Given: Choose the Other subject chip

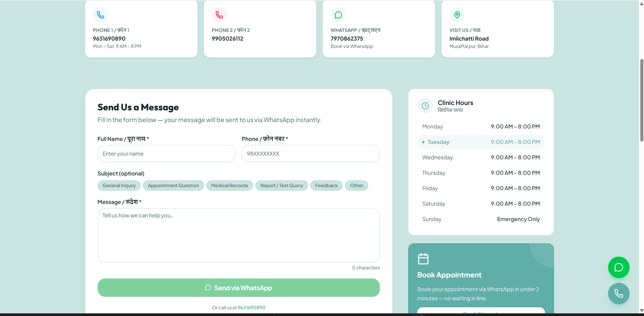Looking at the screenshot, I should click(x=356, y=186).
